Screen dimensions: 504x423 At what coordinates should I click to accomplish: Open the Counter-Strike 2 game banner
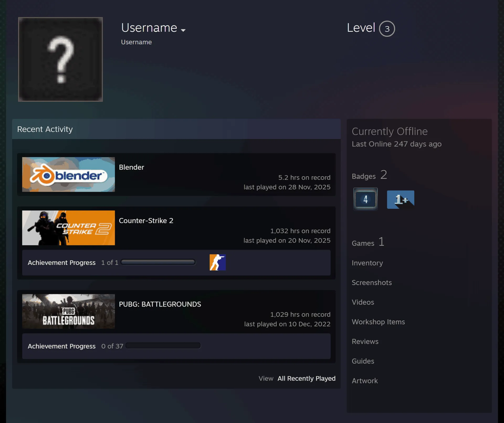[69, 228]
